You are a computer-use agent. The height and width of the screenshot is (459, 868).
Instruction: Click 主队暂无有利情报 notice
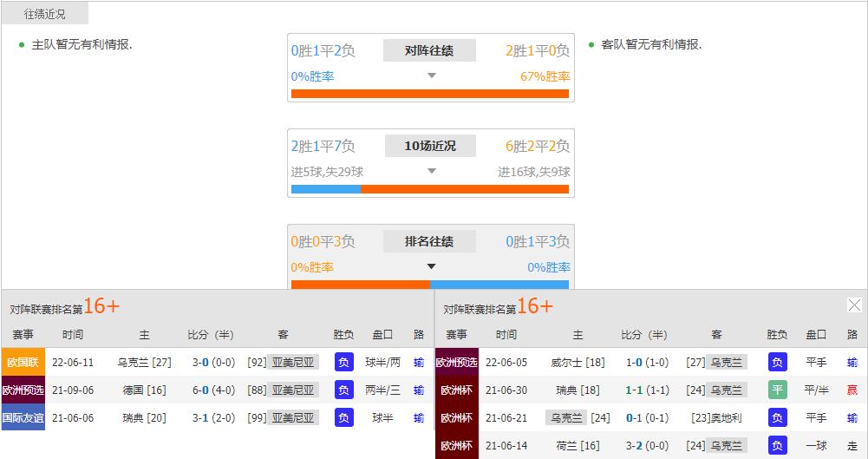[x=82, y=44]
